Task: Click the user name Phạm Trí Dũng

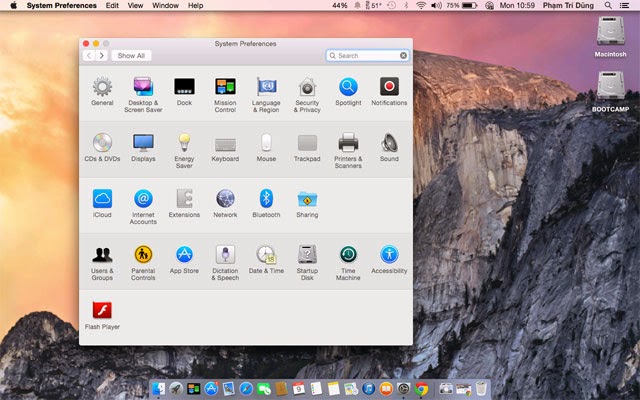Action: coord(568,5)
